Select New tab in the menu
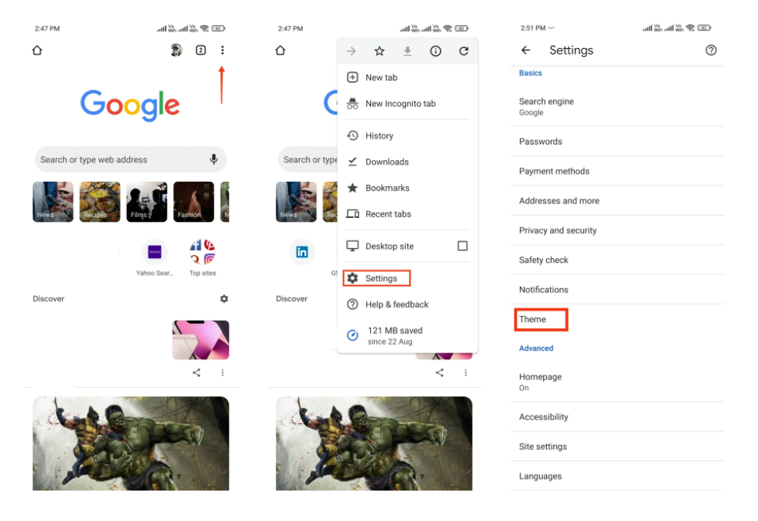The height and width of the screenshot is (521, 758). click(408, 77)
